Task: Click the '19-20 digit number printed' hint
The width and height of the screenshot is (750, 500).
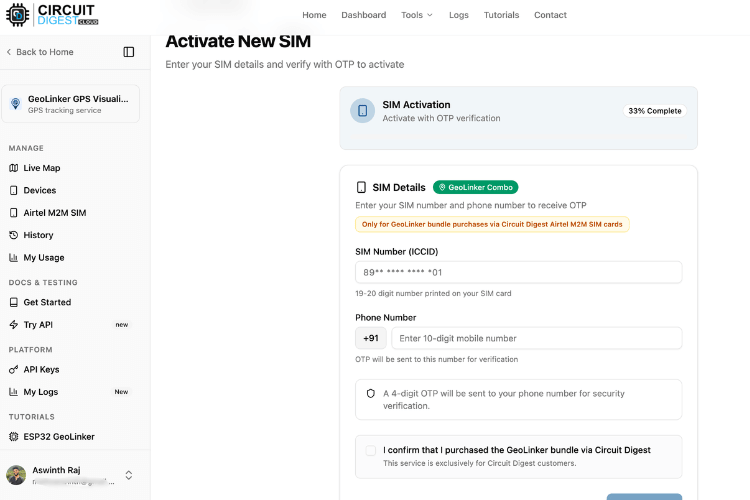Action: pos(433,293)
